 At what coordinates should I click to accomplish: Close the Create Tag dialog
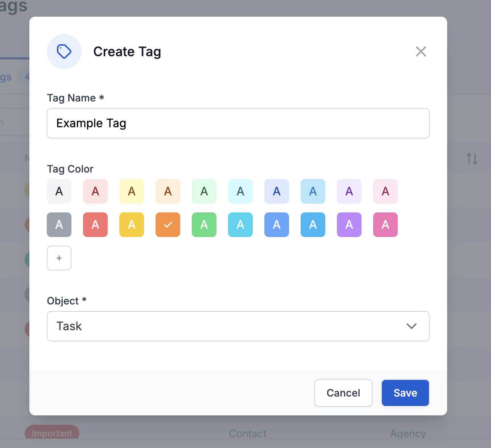[x=421, y=51]
